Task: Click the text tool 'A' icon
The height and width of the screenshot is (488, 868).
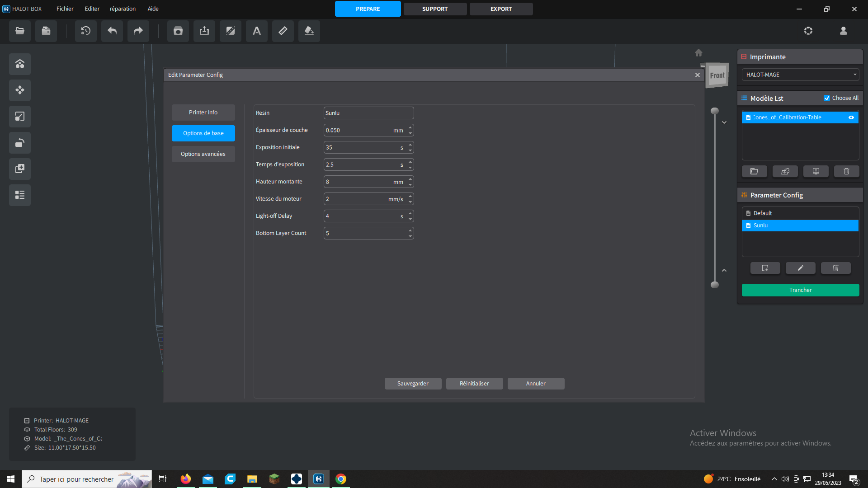Action: 256,31
